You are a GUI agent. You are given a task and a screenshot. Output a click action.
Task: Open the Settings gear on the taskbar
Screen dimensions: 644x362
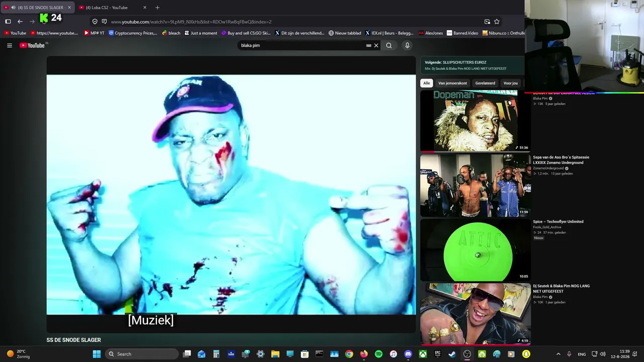(261, 354)
